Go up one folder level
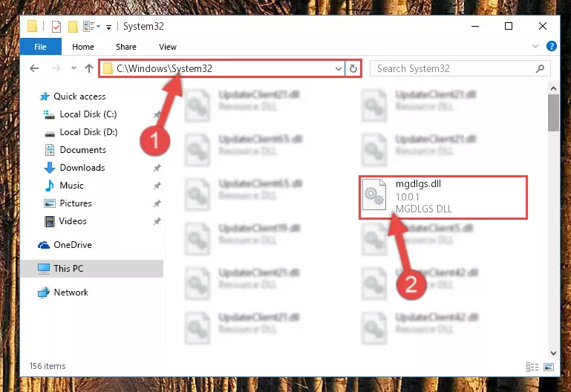The width and height of the screenshot is (571, 392). 89,68
